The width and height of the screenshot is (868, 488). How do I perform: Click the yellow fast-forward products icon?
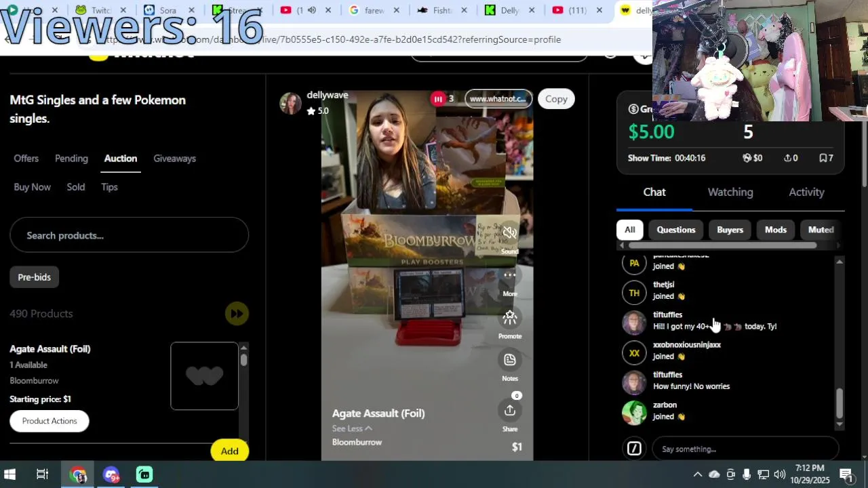(x=237, y=313)
